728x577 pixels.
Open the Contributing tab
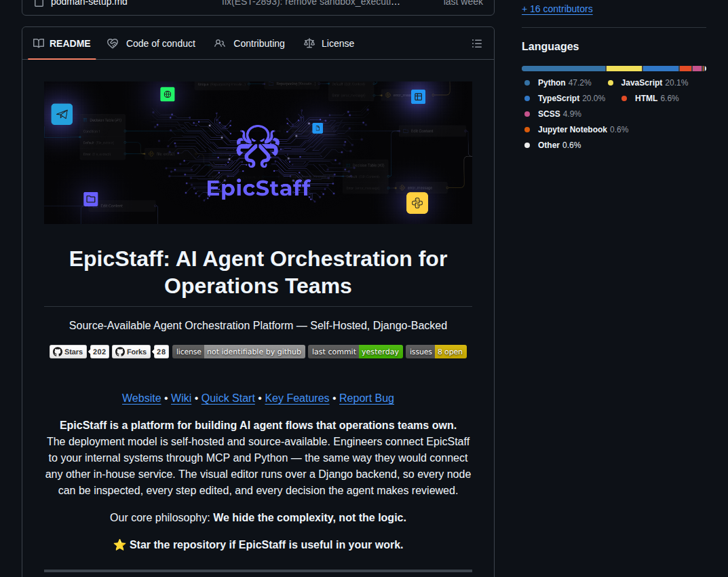coord(250,43)
